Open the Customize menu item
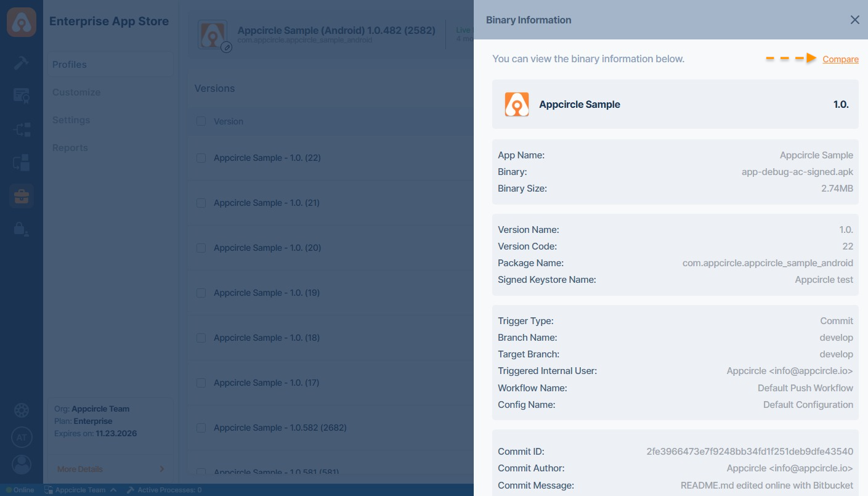Screen dimensions: 868x496 click(76, 92)
